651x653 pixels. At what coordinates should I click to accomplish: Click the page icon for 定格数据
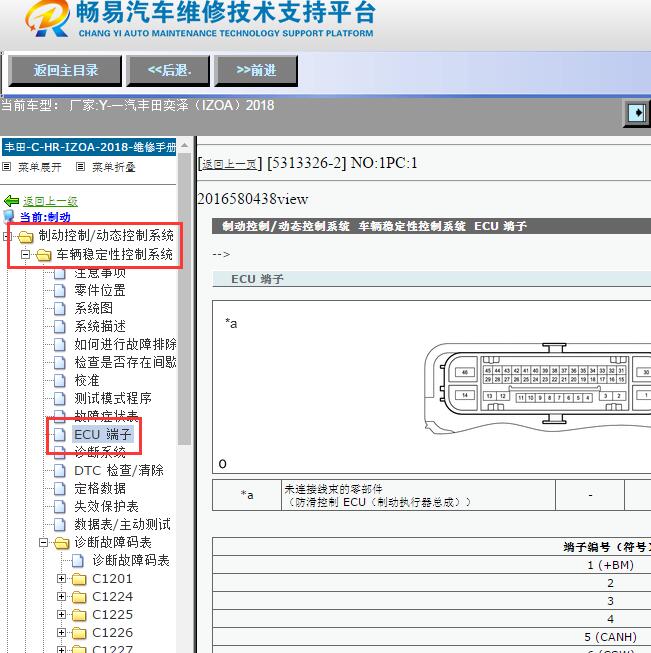point(60,489)
